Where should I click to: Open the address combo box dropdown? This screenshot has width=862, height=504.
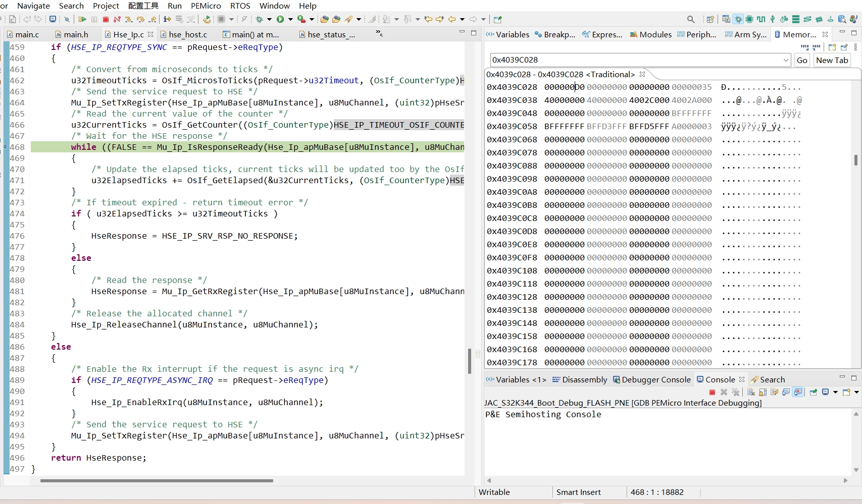[x=786, y=60]
